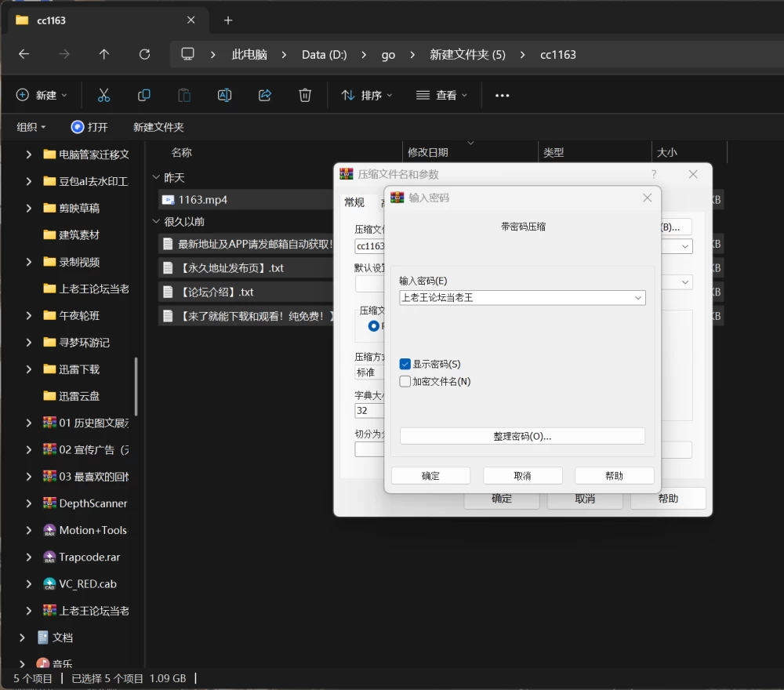Click the DepthScanner archive icon in sidebar
The height and width of the screenshot is (690, 784).
click(49, 503)
